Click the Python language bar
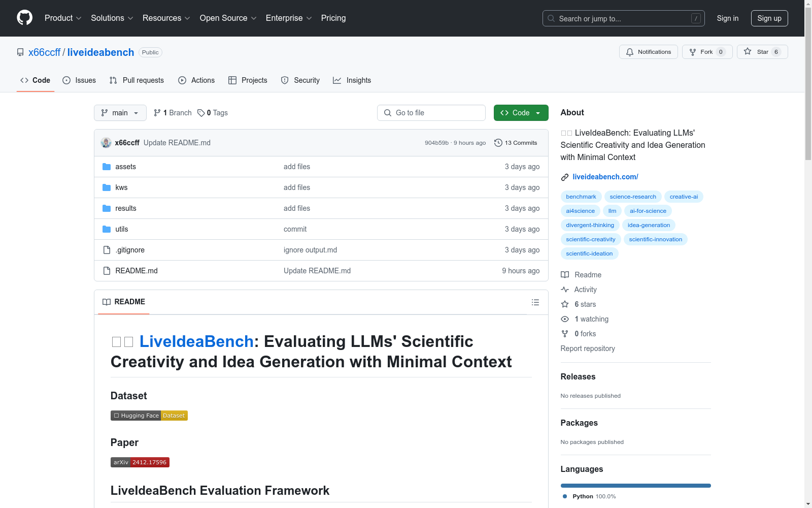 (x=636, y=486)
